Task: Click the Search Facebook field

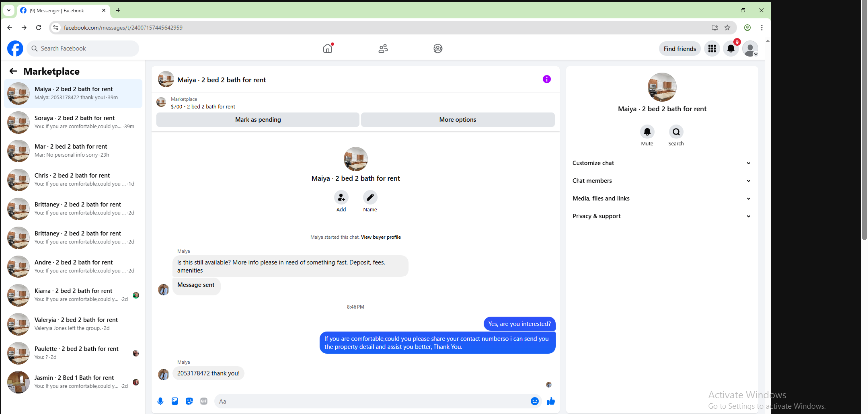Action: [x=83, y=48]
